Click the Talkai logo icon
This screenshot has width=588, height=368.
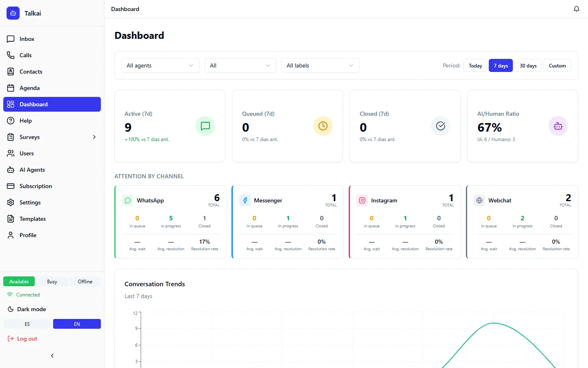click(13, 13)
